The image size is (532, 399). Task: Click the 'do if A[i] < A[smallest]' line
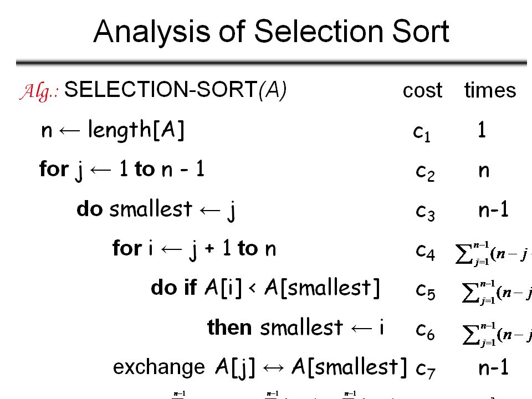click(x=265, y=288)
